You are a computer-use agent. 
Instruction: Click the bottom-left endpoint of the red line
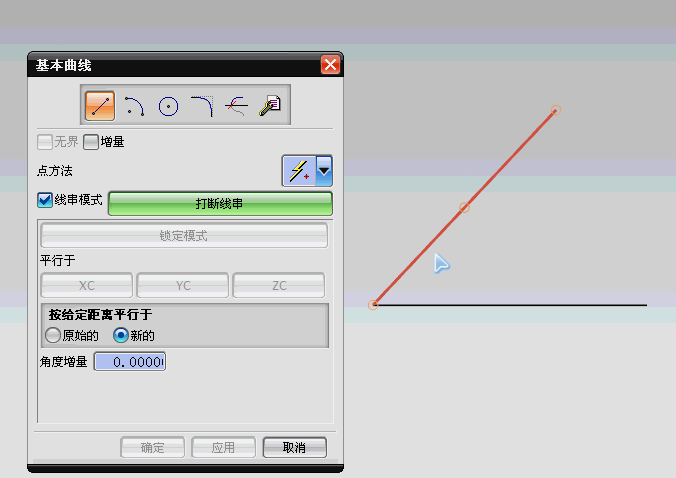pos(373,305)
